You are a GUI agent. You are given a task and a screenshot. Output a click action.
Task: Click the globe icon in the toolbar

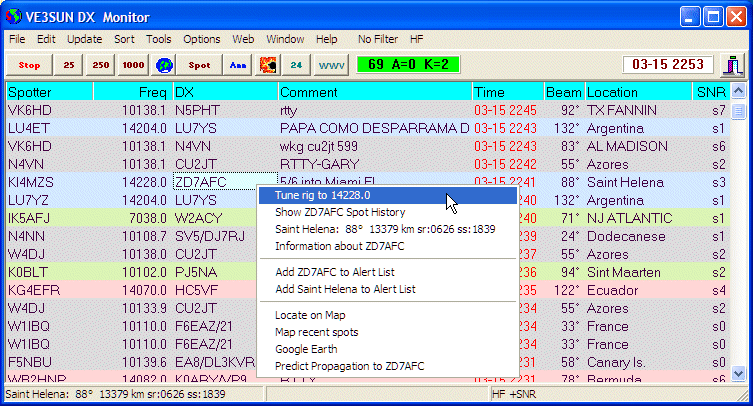[164, 65]
